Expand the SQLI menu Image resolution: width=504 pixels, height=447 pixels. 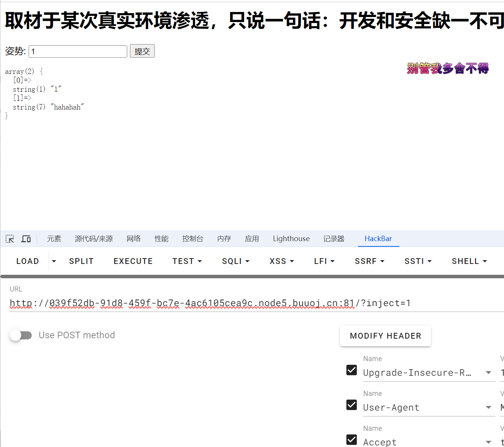[236, 261]
